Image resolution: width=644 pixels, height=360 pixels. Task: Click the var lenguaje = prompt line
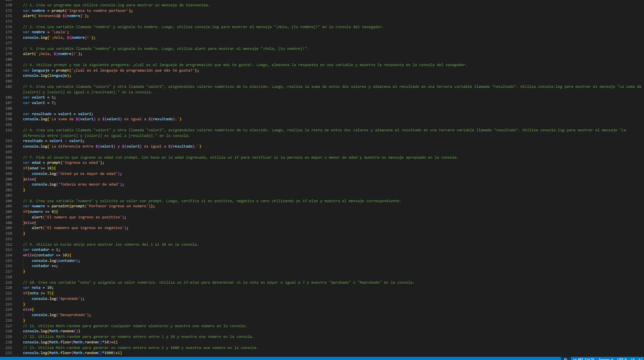[x=111, y=70]
